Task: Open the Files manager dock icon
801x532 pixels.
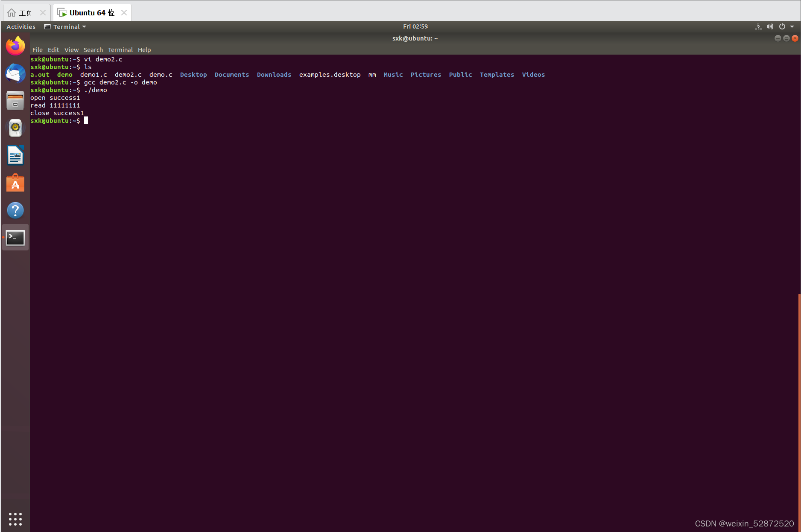Action: 15,101
